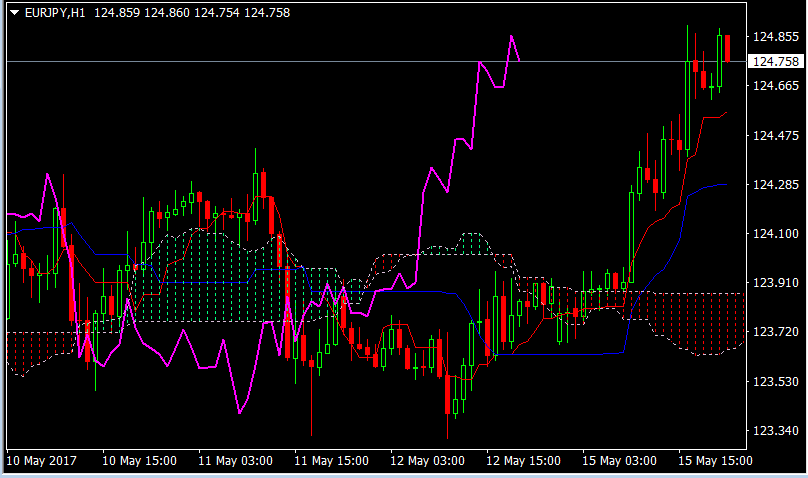Click the last red candlestick on the chart
This screenshot has width=808, height=478.
pyautogui.click(x=728, y=48)
